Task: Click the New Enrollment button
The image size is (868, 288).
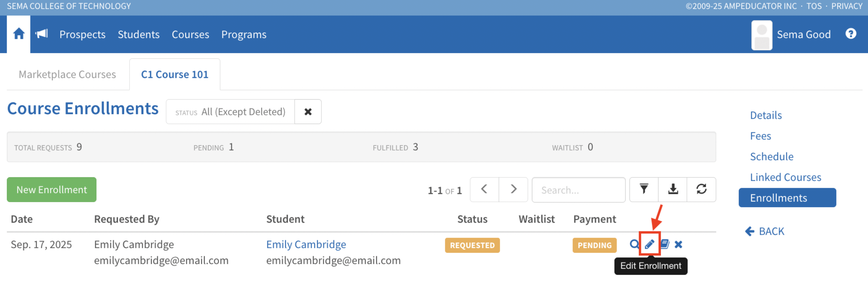Action: (x=52, y=189)
